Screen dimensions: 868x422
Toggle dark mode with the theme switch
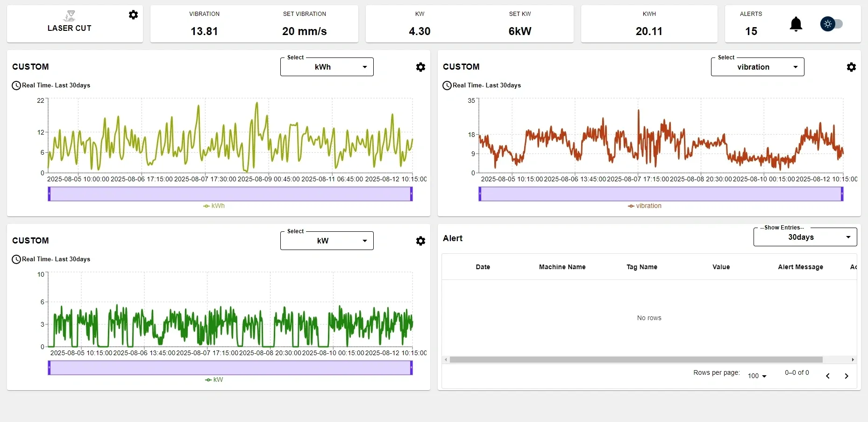(837, 24)
